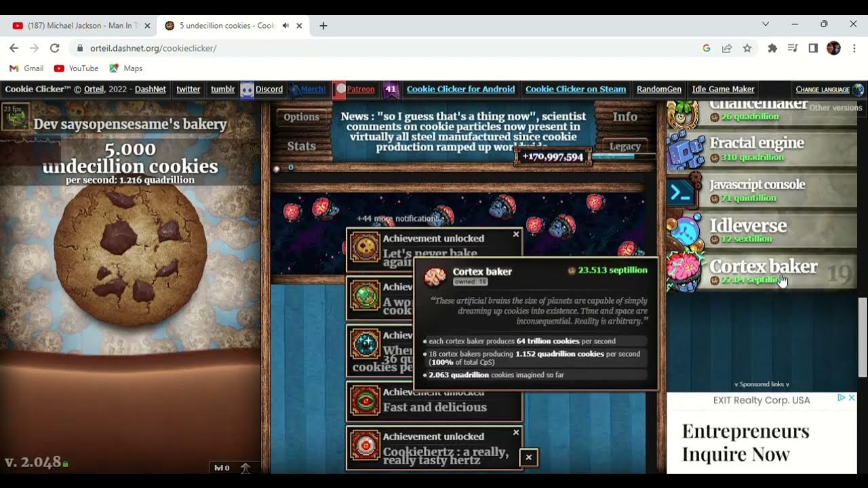Click the purple 41 heralds icon
The width and height of the screenshot is (868, 488).
coord(391,89)
